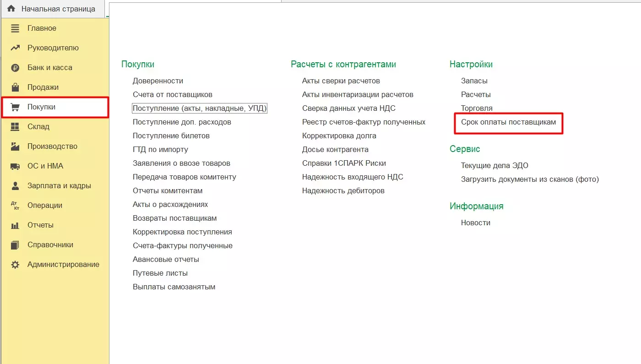Click the home icon on Начальная страница tab

[x=11, y=9]
